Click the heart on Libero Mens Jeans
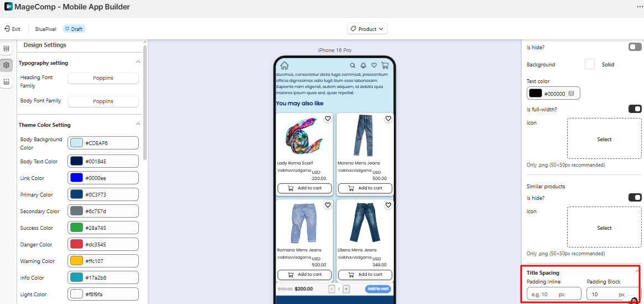 (x=388, y=205)
